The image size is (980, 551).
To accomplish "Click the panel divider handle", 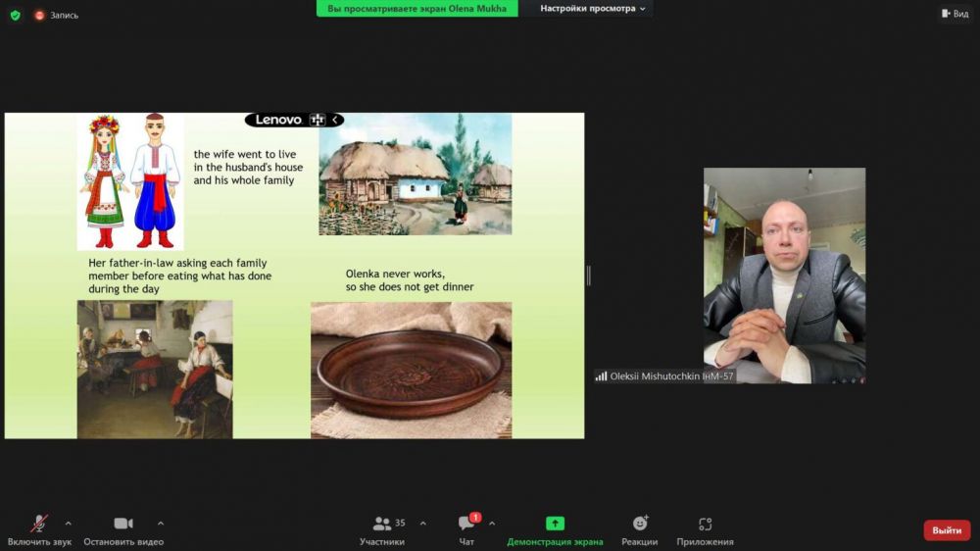I will click(588, 275).
